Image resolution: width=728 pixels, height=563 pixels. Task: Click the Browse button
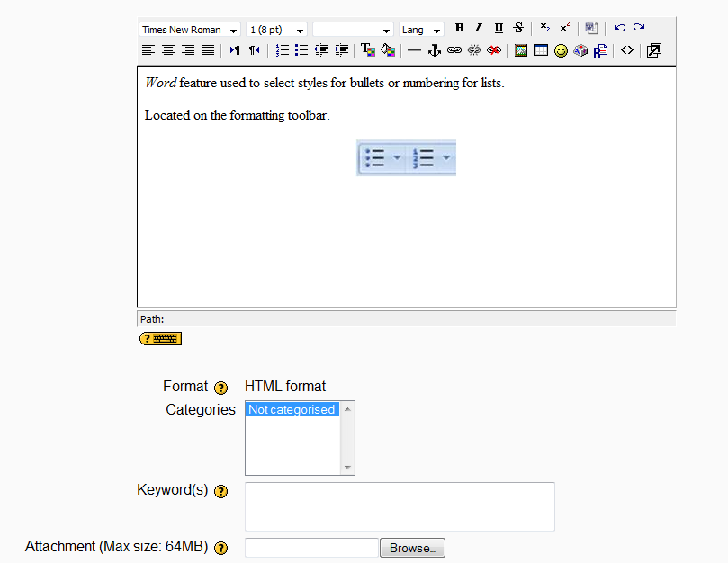coord(412,548)
